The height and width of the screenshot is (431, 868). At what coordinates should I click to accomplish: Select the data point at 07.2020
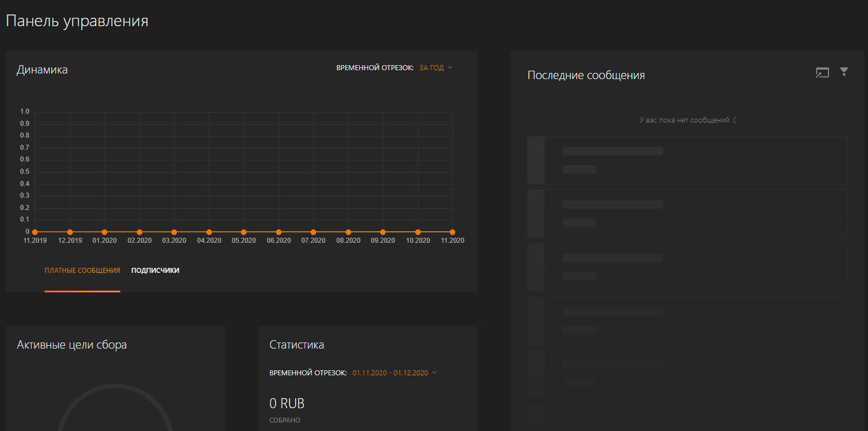(313, 232)
